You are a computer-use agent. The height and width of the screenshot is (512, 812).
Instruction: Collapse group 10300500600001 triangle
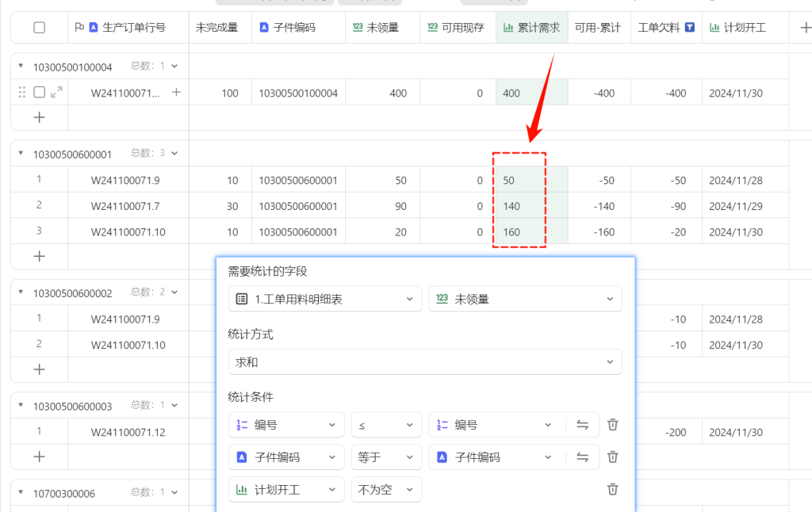[21, 153]
